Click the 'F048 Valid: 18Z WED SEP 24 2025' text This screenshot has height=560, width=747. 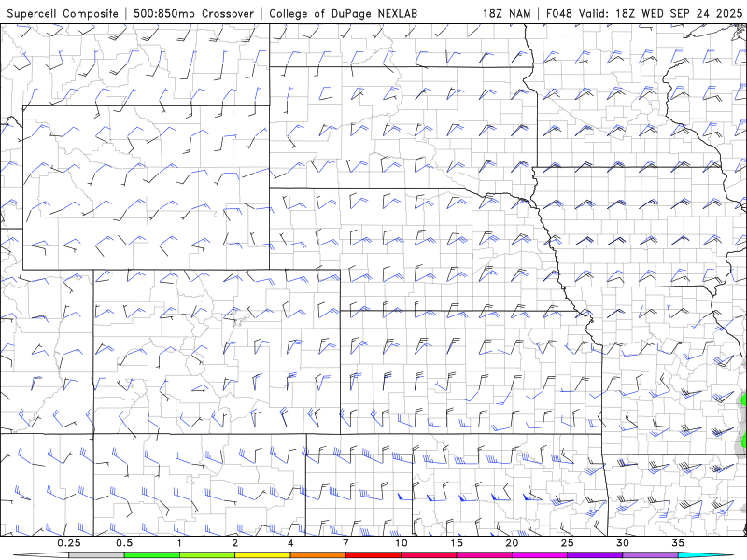(644, 14)
